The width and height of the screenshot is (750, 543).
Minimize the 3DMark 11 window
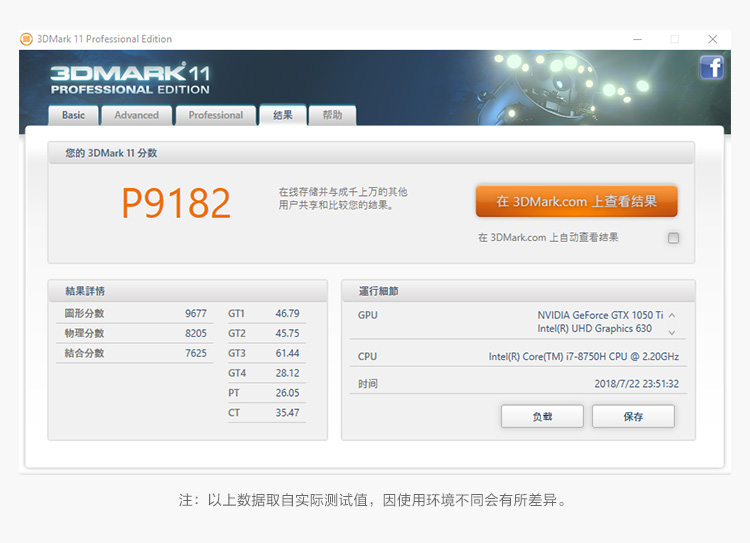638,39
